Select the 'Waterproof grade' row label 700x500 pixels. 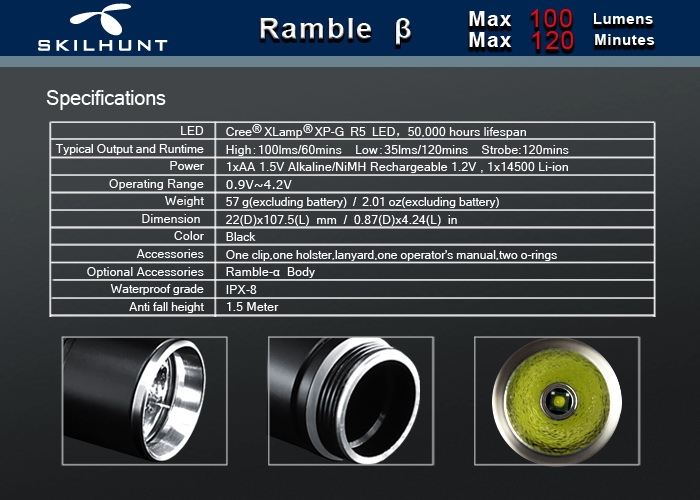click(157, 289)
